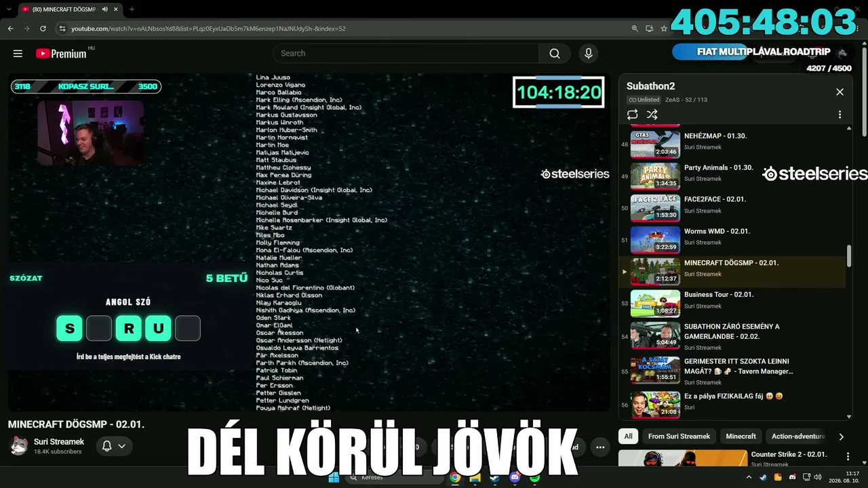Open Suri Streamek channel name link
This screenshot has height=488, width=868.
point(59,442)
